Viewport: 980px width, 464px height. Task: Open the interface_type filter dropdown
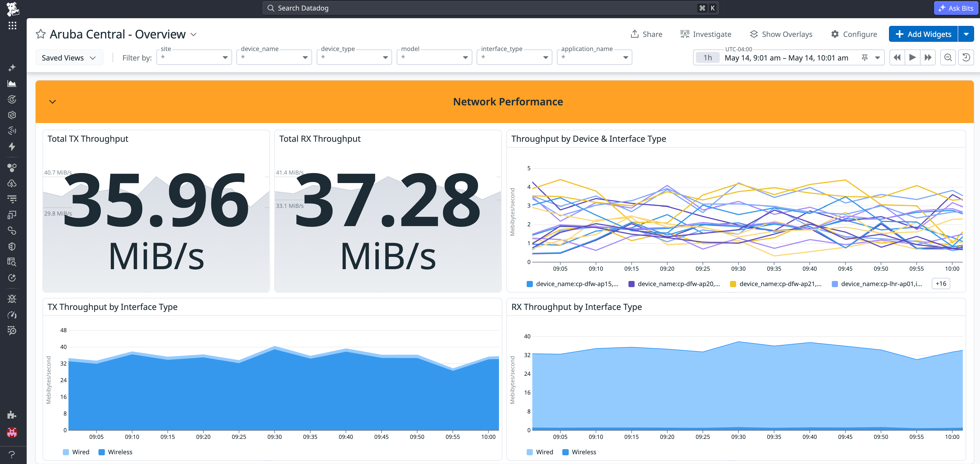tap(514, 57)
